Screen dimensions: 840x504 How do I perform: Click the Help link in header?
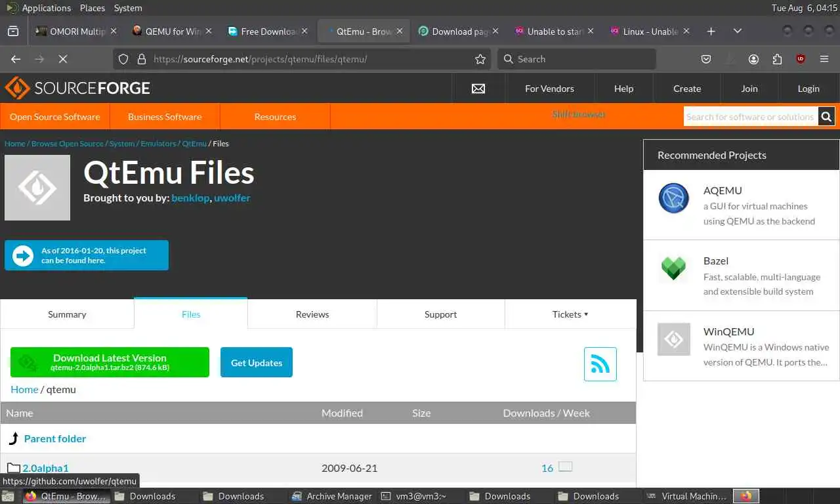tap(623, 89)
